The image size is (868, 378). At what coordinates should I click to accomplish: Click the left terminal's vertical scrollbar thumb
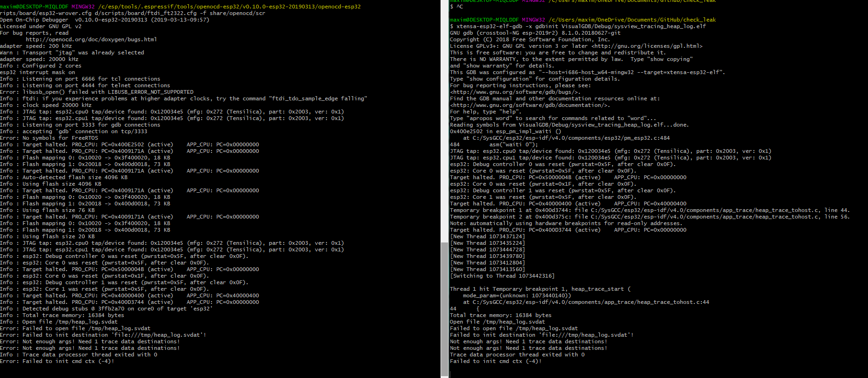pyautogui.click(x=445, y=310)
